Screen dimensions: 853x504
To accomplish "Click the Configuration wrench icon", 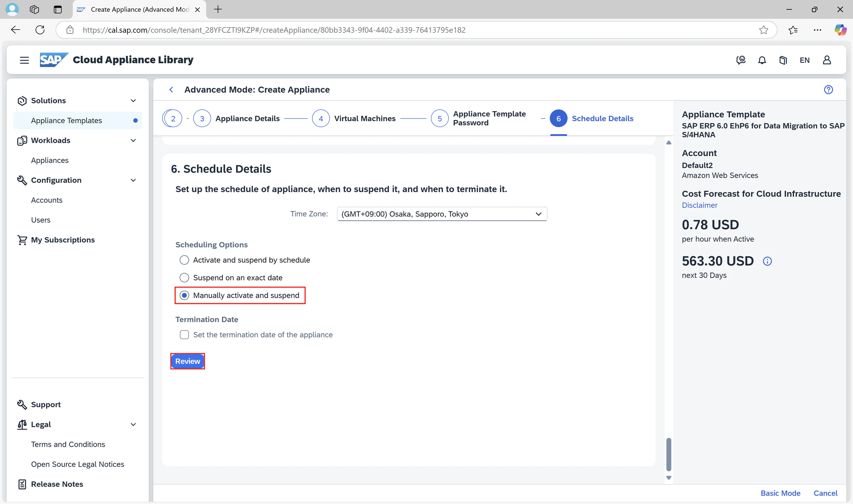I will pyautogui.click(x=22, y=180).
